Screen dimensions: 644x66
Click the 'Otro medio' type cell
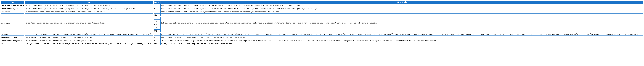pyautogui.click(x=6, y=44)
